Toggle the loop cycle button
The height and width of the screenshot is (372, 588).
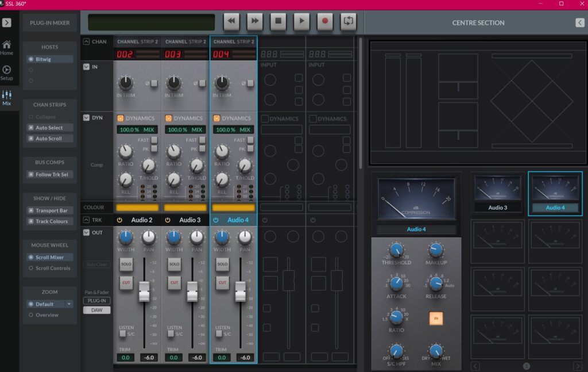click(x=348, y=21)
